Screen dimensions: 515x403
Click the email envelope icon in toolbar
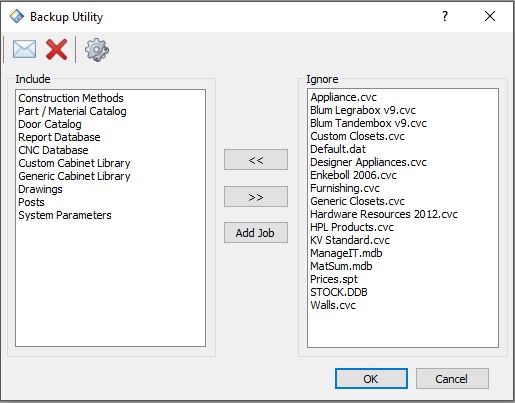24,49
